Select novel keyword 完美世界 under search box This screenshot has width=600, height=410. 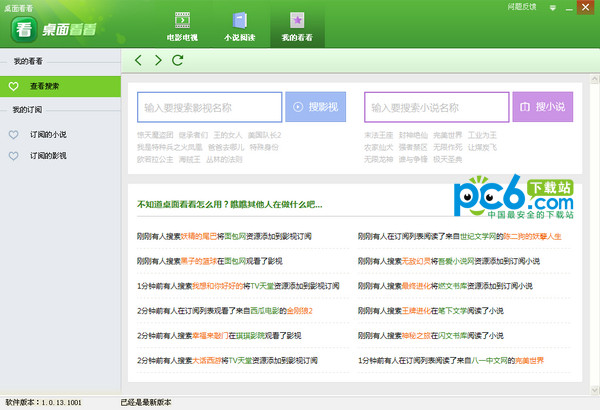(448, 135)
